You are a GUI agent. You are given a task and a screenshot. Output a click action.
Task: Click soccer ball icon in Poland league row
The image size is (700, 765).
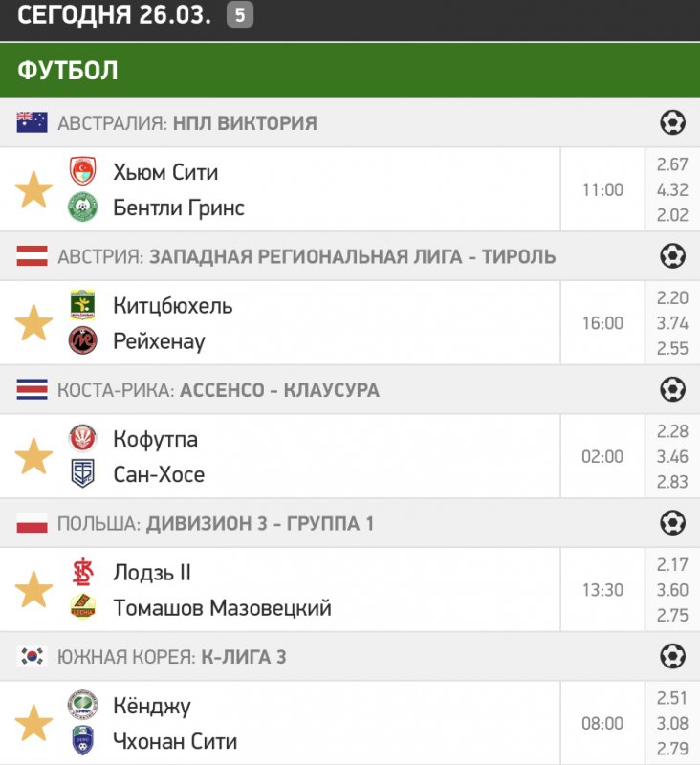click(x=673, y=523)
